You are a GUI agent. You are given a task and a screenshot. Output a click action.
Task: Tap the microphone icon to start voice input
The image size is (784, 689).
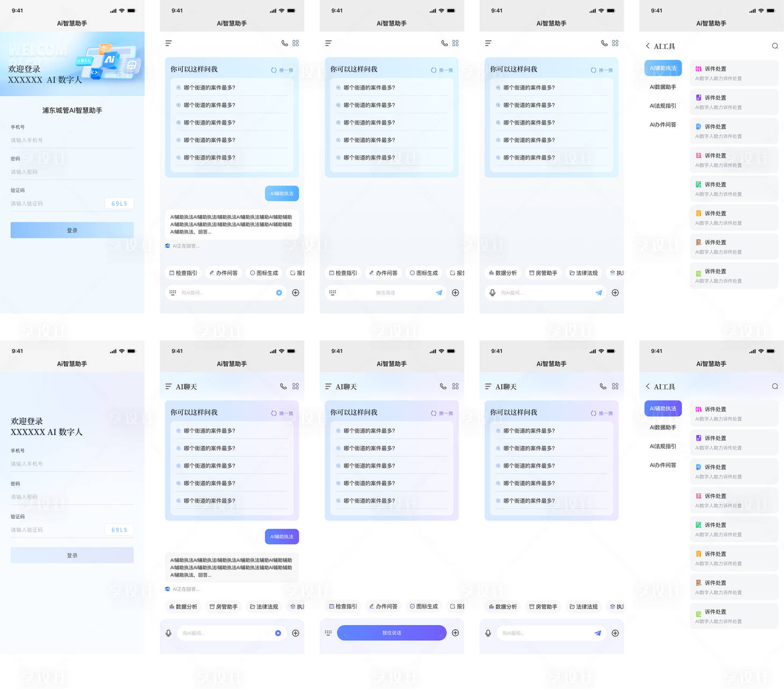[x=492, y=293]
